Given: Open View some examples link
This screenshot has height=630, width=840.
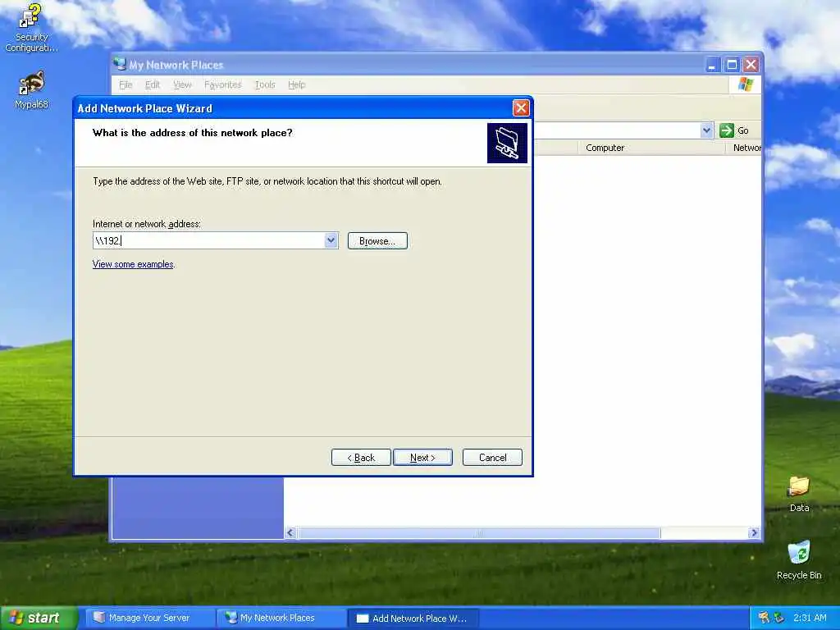Looking at the screenshot, I should click(133, 264).
